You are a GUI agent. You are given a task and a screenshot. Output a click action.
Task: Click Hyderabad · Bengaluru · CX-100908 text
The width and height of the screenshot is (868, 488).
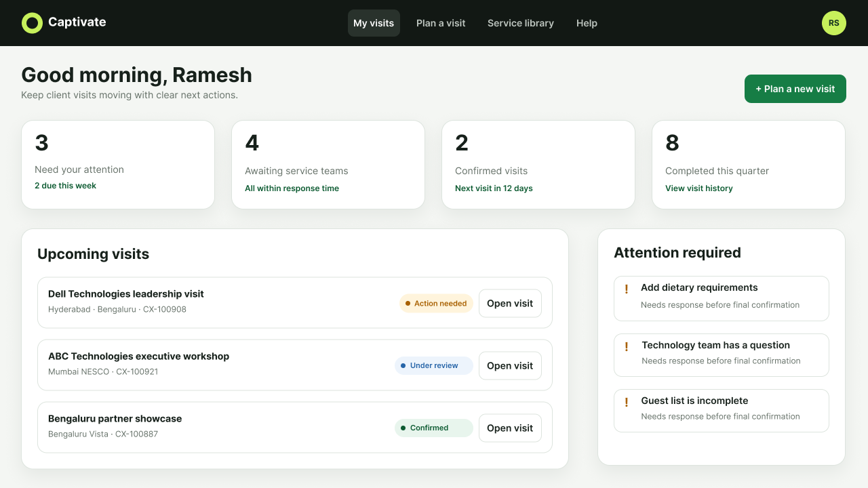coord(117,310)
